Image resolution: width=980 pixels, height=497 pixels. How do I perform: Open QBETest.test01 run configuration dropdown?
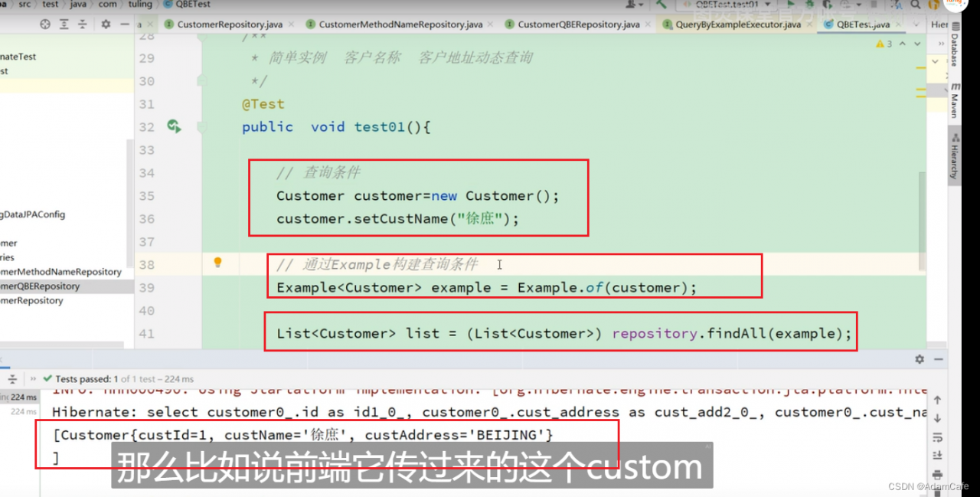coord(727,5)
